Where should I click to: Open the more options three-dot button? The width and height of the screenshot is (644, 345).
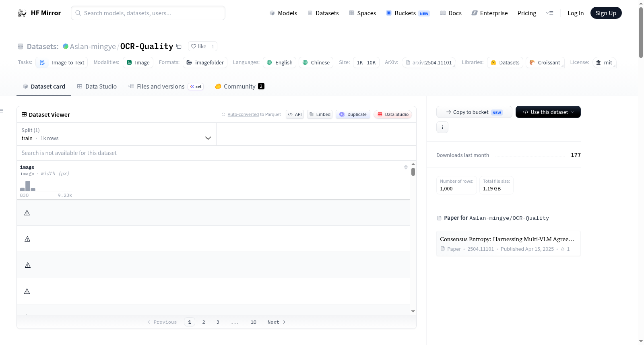442,127
